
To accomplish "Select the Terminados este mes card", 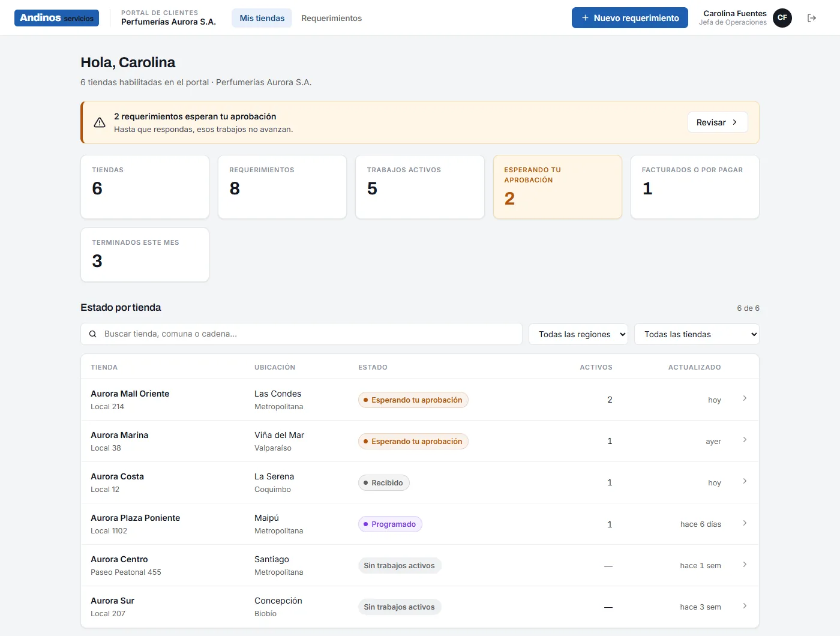I will [x=145, y=255].
